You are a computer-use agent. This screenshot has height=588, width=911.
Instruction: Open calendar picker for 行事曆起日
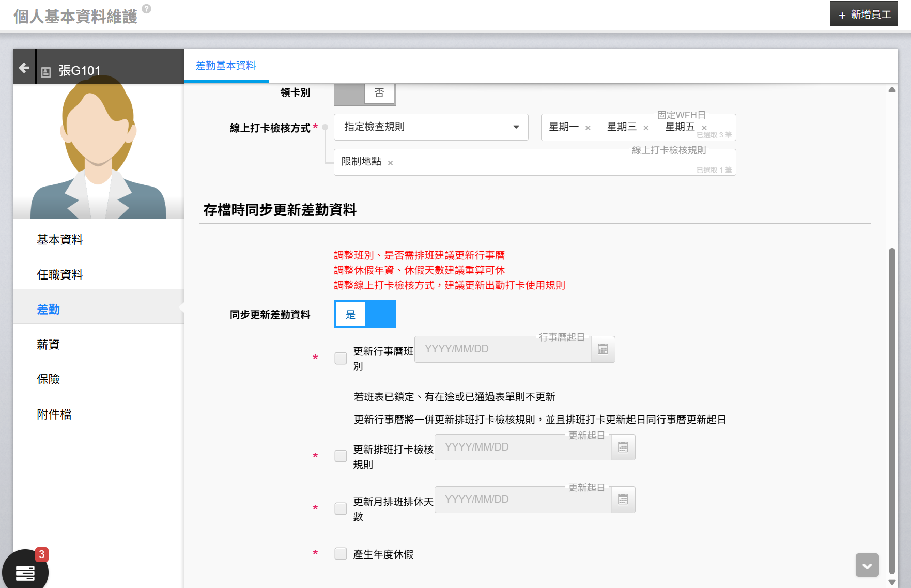(x=603, y=349)
